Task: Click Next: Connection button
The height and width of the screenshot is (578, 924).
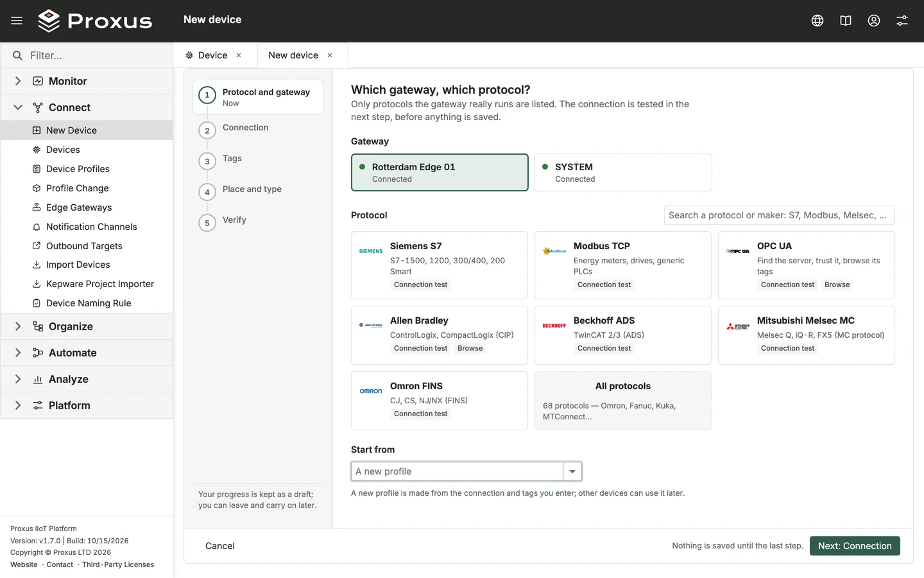Action: point(855,546)
